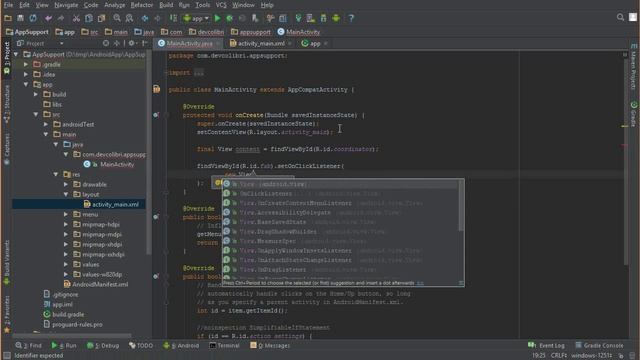Viewport: 640px width, 360px height.
Task: Switch to the activity_main.xml editor tab
Action: 261,43
